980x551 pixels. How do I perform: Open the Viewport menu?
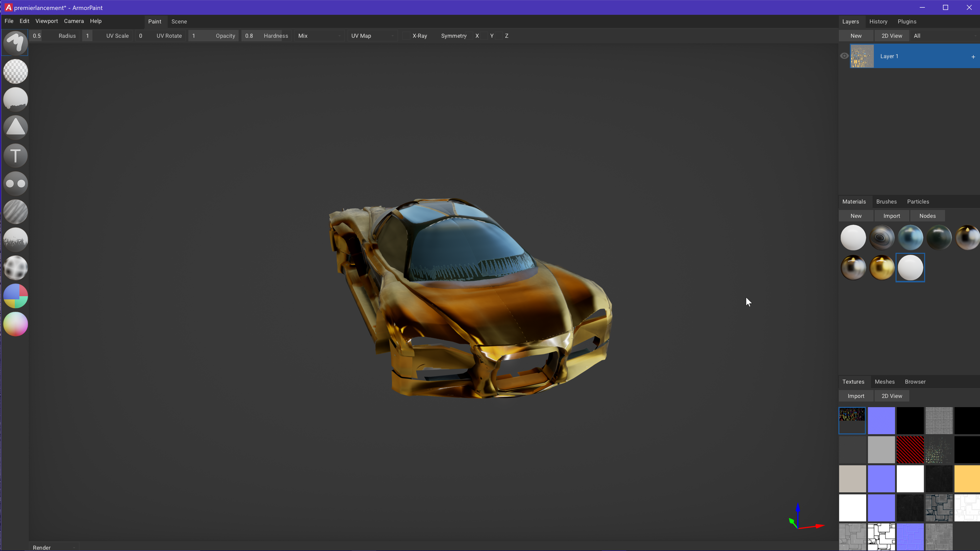point(46,21)
